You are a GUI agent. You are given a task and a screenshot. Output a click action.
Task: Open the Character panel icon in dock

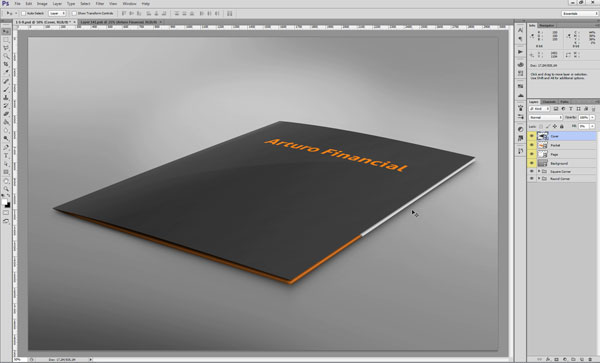click(x=520, y=30)
